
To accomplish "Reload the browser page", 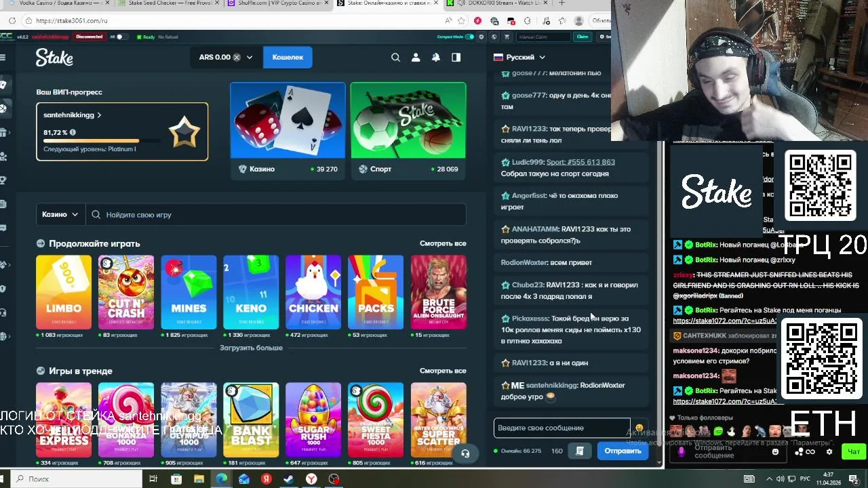I will click(12, 20).
